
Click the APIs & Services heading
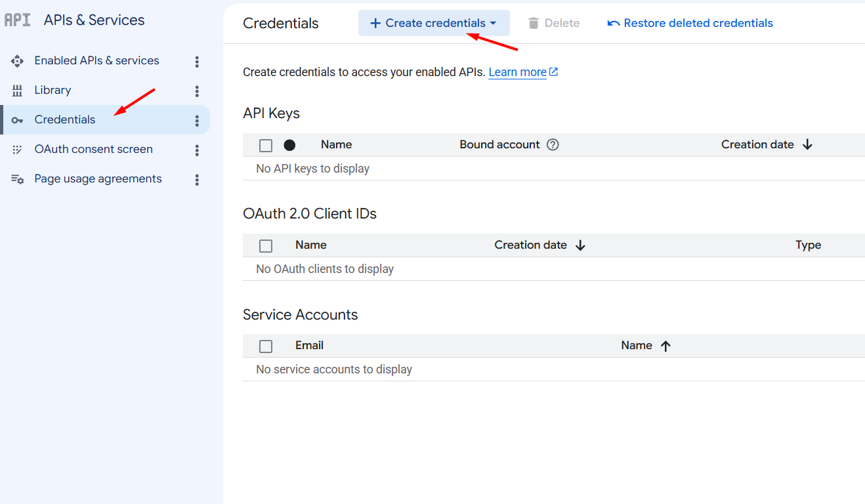tap(95, 20)
